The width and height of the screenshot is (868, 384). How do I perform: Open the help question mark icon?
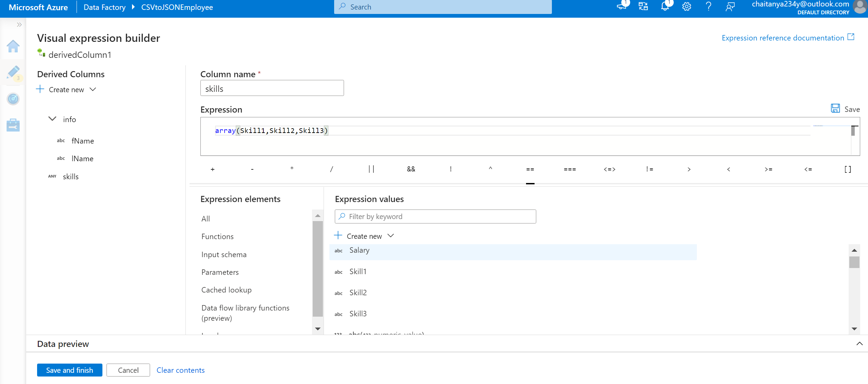click(708, 7)
